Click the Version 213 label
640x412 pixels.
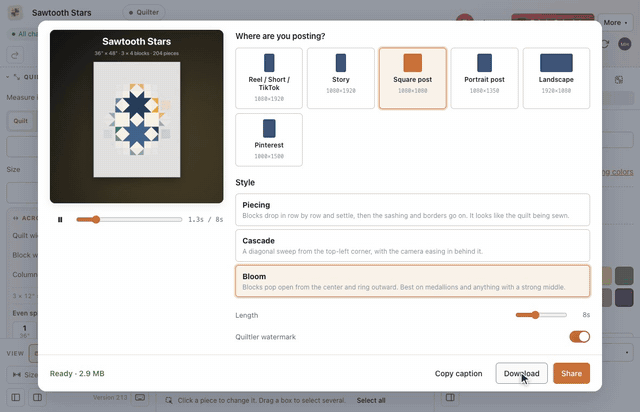coord(110,397)
